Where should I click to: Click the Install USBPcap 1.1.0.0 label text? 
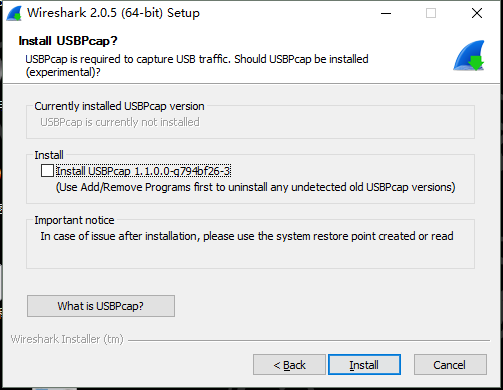[x=143, y=171]
